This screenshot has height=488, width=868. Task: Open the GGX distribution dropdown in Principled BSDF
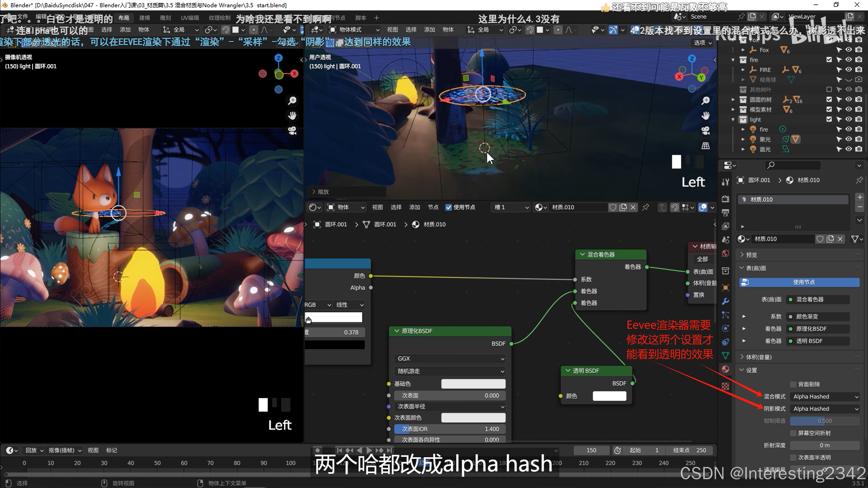tap(450, 359)
